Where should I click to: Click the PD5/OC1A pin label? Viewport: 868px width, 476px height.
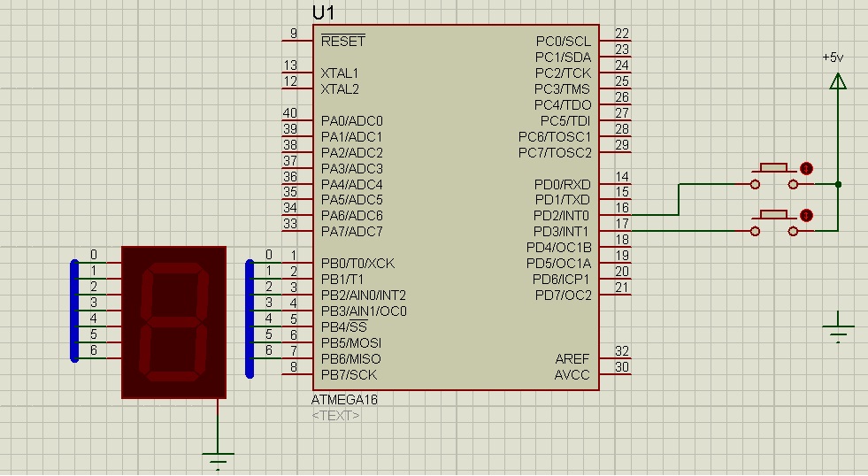558,264
